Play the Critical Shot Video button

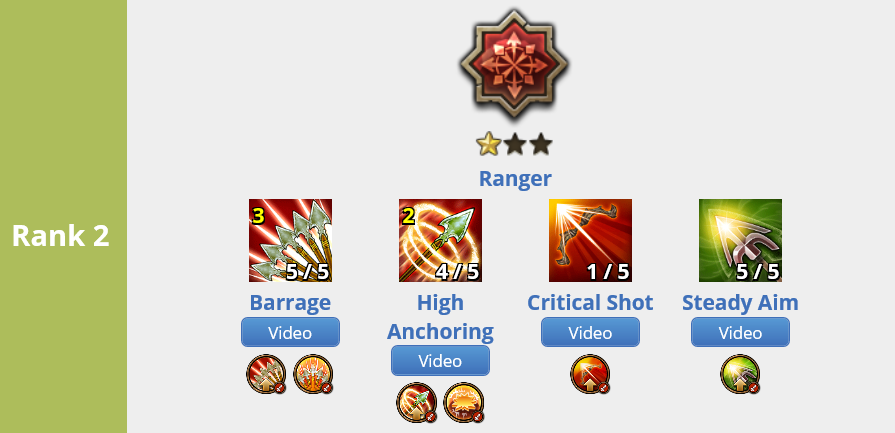590,332
